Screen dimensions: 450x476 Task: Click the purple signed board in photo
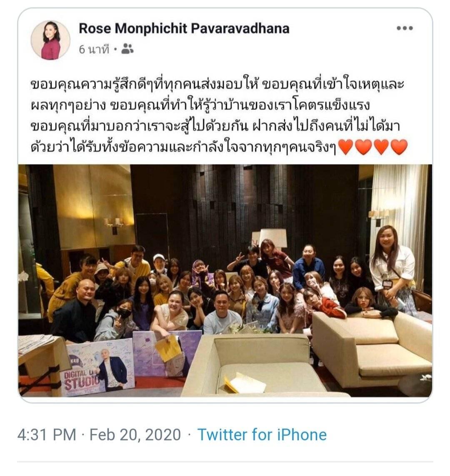coord(166,353)
